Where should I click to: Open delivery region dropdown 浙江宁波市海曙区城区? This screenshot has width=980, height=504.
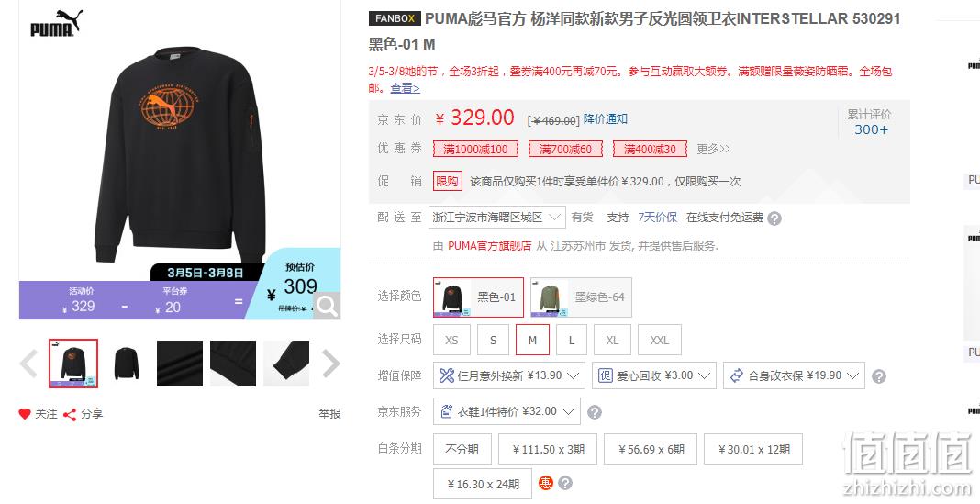[x=496, y=218]
